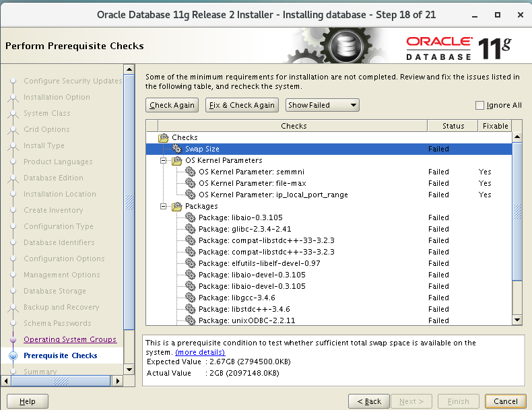
Task: Collapse the Packages tree node
Action: pos(163,206)
